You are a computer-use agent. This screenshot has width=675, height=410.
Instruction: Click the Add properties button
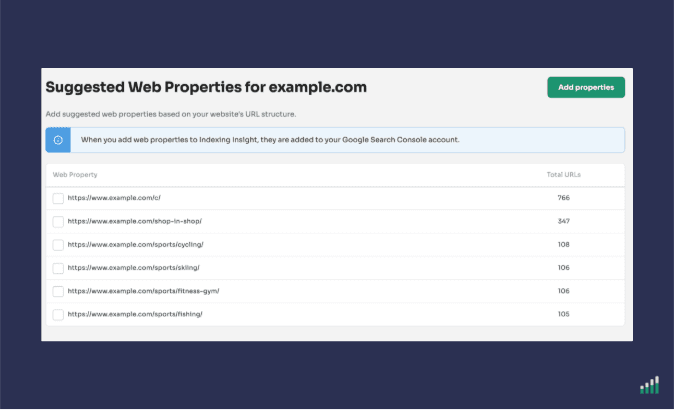(x=586, y=87)
